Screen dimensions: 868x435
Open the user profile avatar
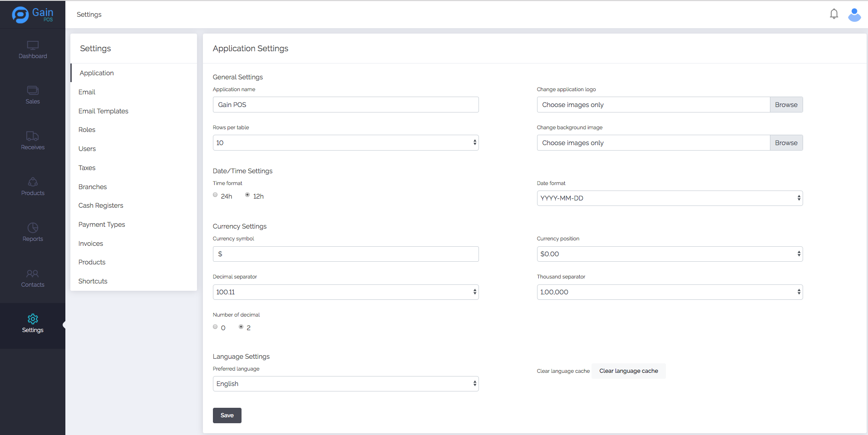click(854, 15)
